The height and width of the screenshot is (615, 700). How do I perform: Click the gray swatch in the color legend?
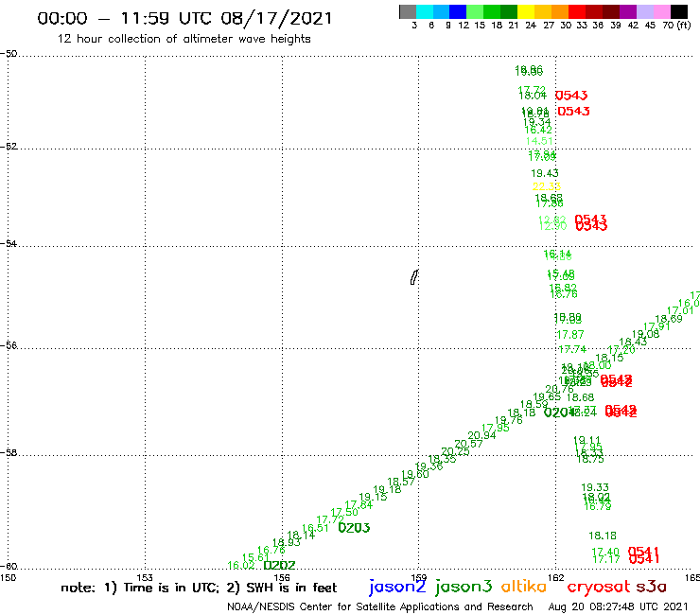tap(408, 12)
